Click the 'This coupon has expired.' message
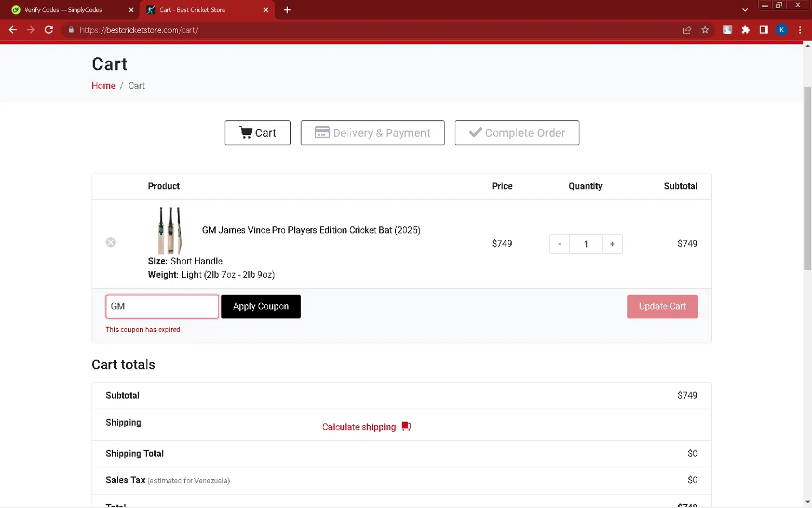Image resolution: width=812 pixels, height=508 pixels. [x=143, y=329]
